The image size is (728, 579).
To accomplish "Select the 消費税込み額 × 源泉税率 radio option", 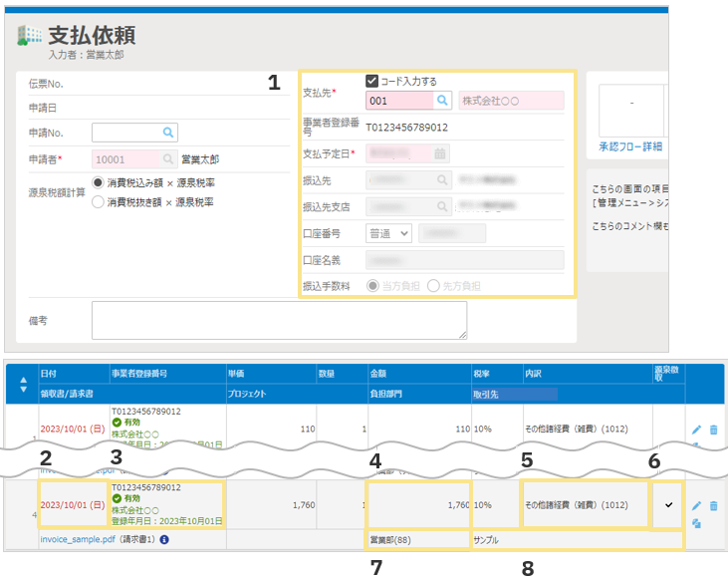I will 98,183.
